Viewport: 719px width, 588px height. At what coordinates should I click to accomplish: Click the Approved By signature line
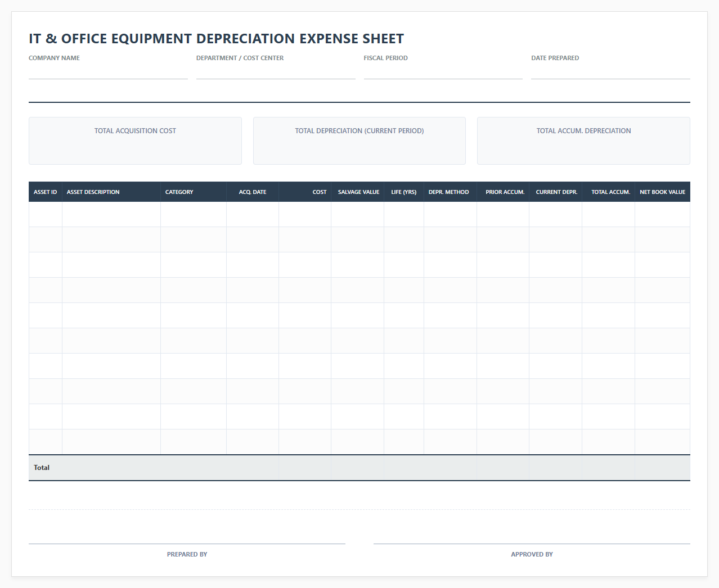coord(532,544)
